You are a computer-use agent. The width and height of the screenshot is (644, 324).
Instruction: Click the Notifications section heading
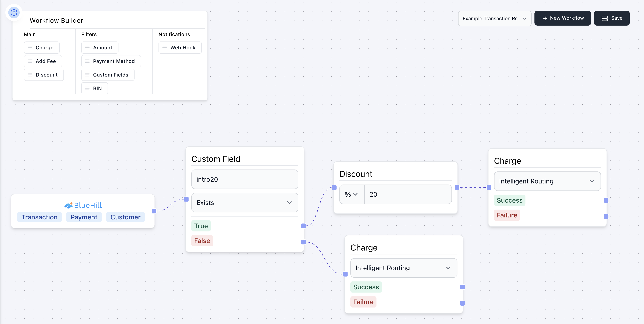[x=174, y=35]
